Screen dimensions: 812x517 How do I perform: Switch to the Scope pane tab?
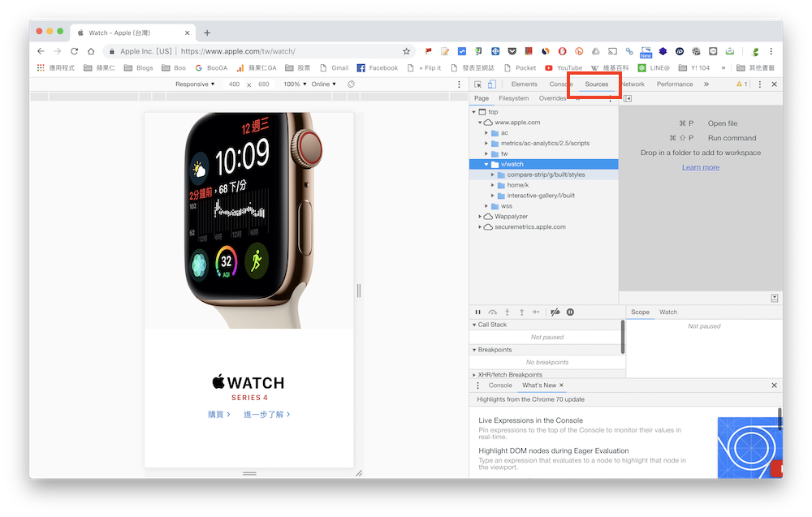pos(640,312)
